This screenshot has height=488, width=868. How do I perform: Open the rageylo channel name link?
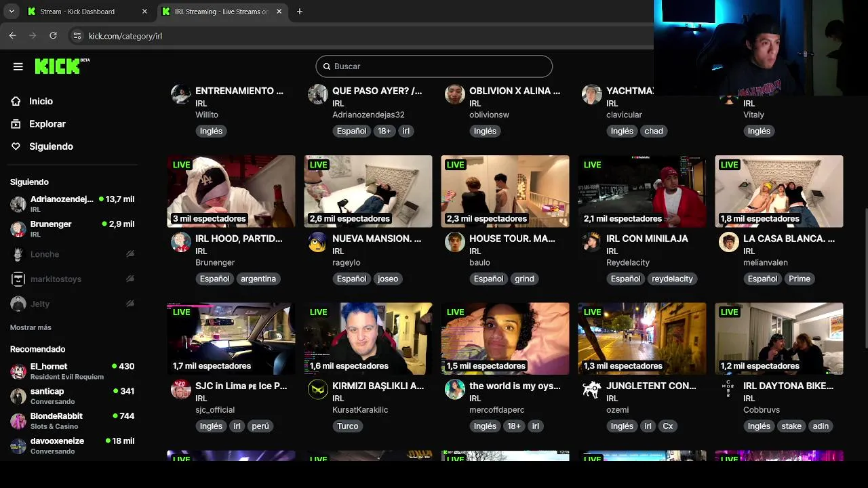click(x=347, y=262)
